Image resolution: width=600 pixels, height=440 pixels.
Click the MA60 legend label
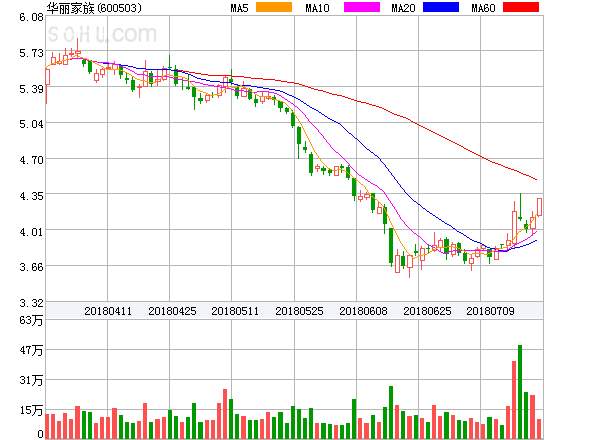tap(483, 8)
